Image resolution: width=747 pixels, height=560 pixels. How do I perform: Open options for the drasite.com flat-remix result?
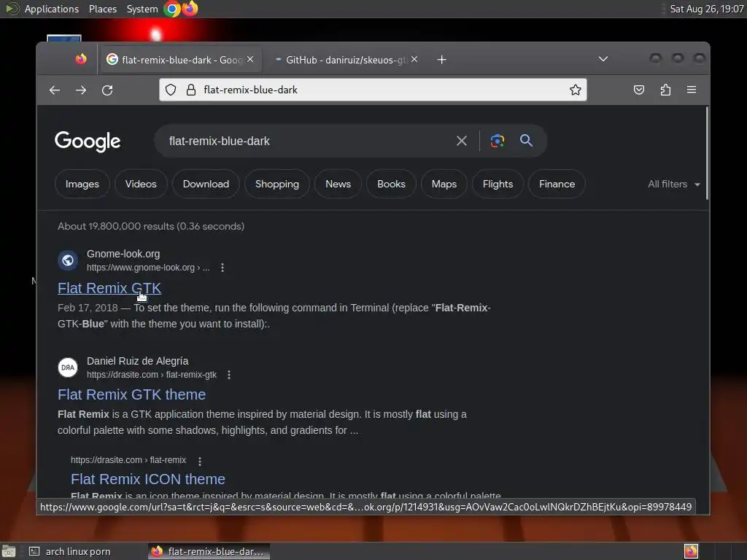200,461
